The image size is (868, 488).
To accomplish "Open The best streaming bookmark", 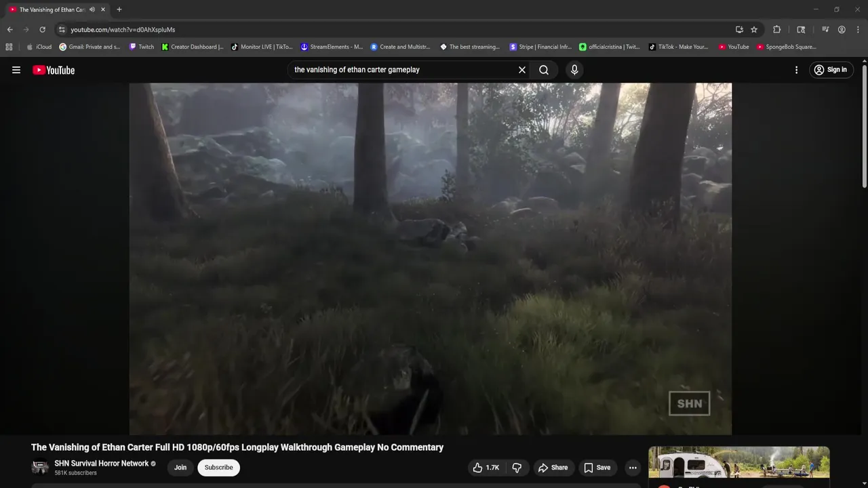I will coord(470,47).
